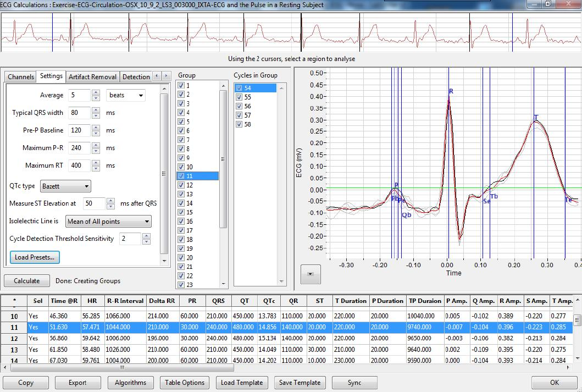This screenshot has height=392, width=582.
Task: Uncheck group 5 in the Group list
Action: (181, 122)
